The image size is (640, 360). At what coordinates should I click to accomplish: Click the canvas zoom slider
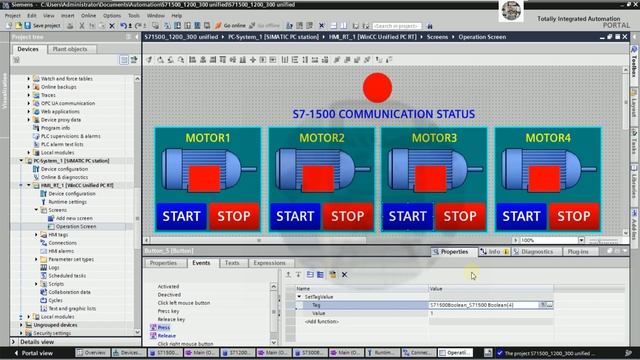[603, 240]
